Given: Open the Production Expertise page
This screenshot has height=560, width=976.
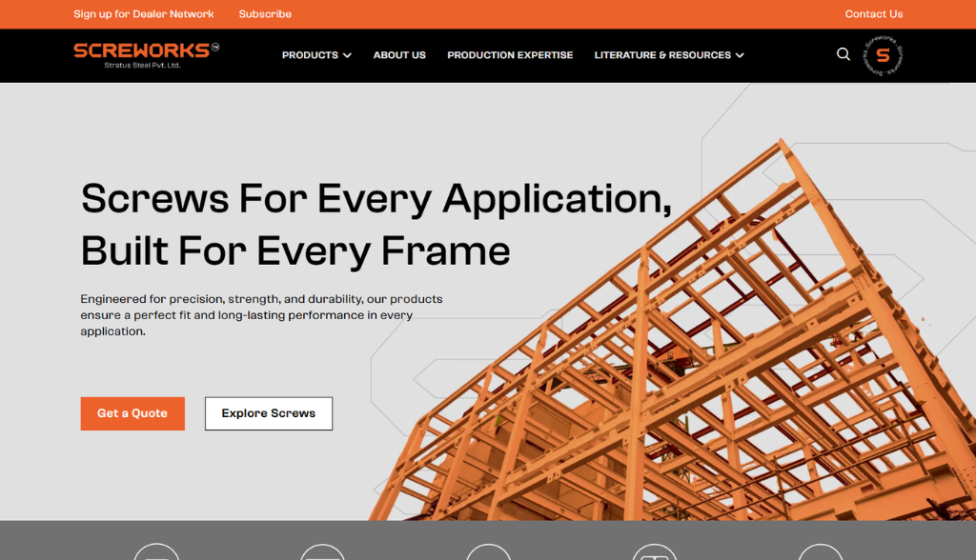Looking at the screenshot, I should coord(510,55).
